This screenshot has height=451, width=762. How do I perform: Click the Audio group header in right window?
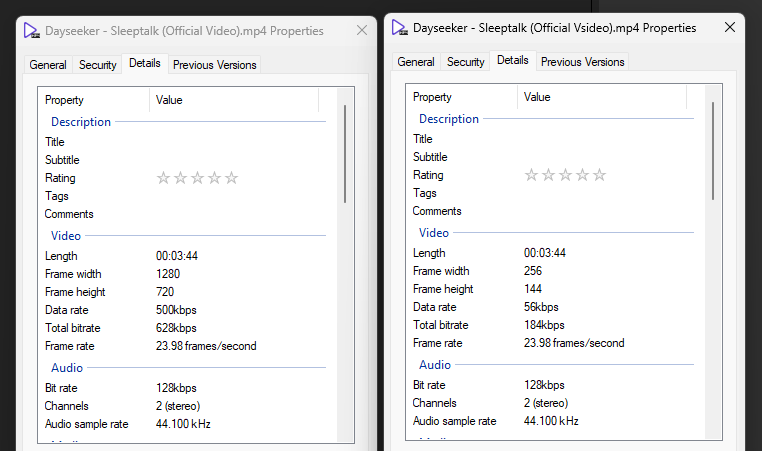[x=435, y=365]
